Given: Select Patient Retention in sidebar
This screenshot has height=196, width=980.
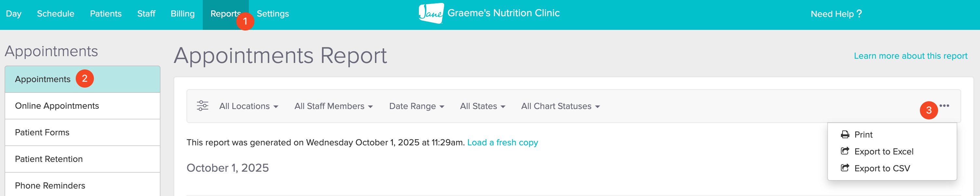Looking at the screenshot, I should [49, 159].
